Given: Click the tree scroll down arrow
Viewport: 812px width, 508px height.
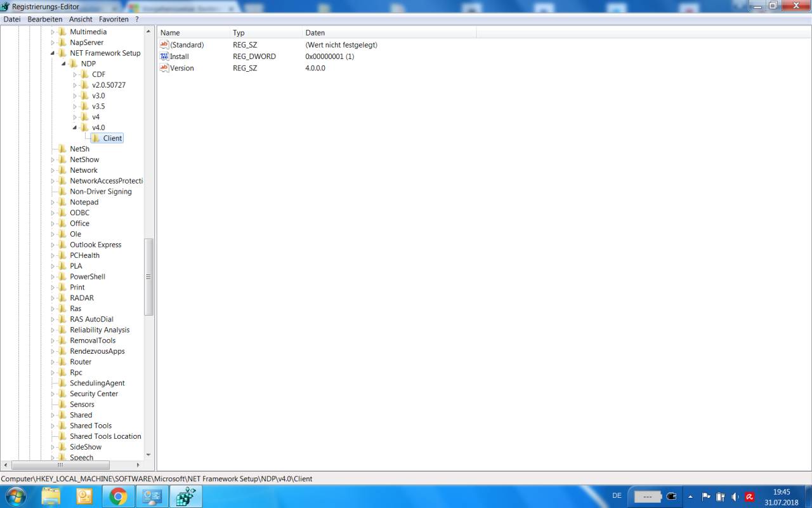Looking at the screenshot, I should click(x=149, y=455).
